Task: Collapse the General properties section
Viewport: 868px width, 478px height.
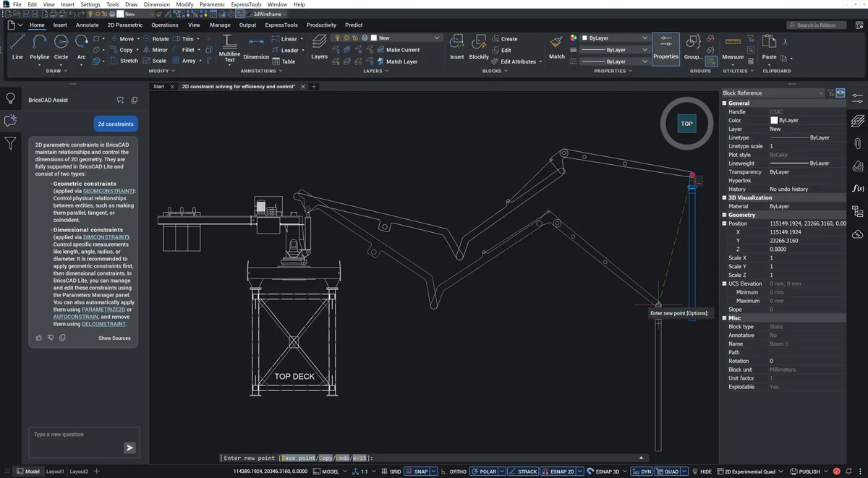Action: (725, 103)
